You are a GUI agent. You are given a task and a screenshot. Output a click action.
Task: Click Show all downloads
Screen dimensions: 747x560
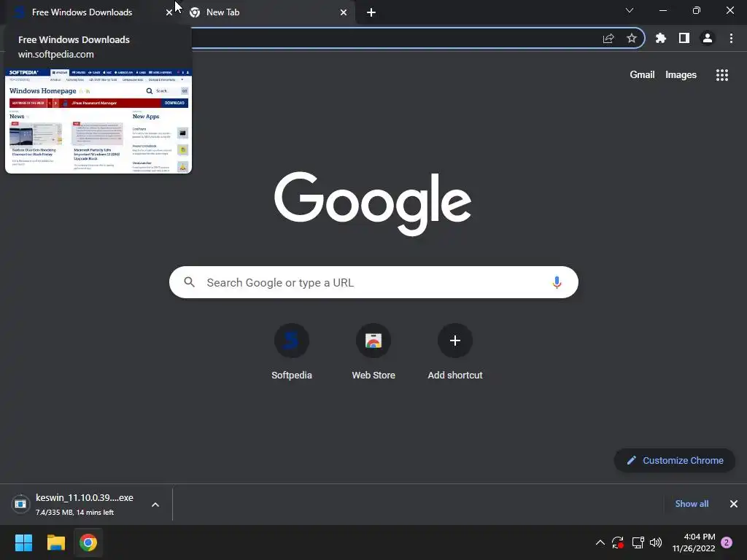click(x=692, y=504)
